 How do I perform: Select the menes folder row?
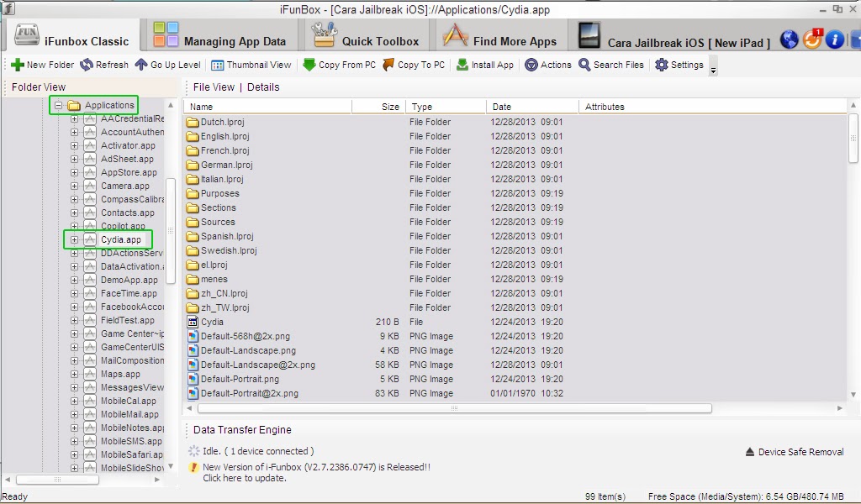(514, 279)
